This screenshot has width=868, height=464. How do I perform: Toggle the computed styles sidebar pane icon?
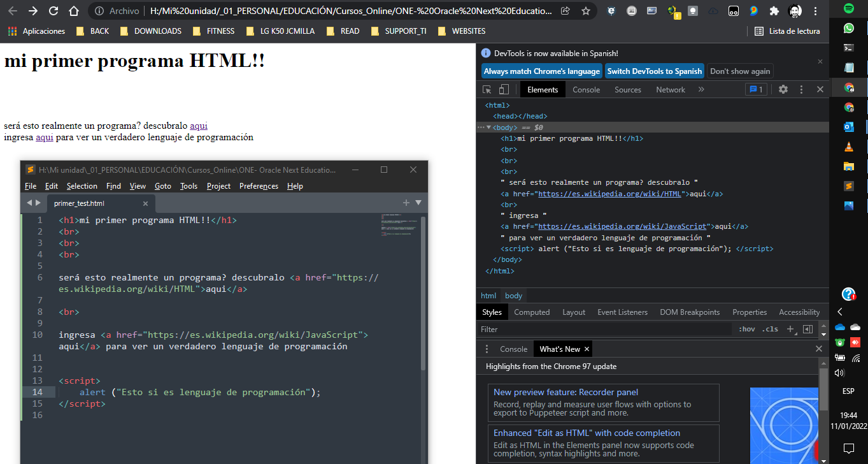808,330
